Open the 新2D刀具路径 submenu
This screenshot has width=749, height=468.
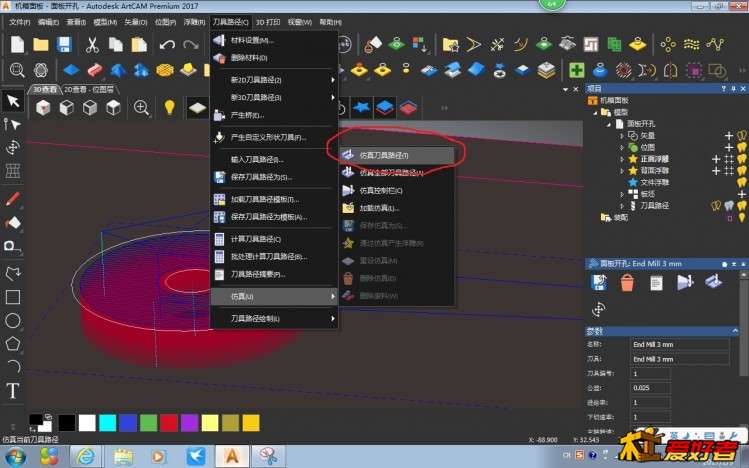click(x=275, y=80)
